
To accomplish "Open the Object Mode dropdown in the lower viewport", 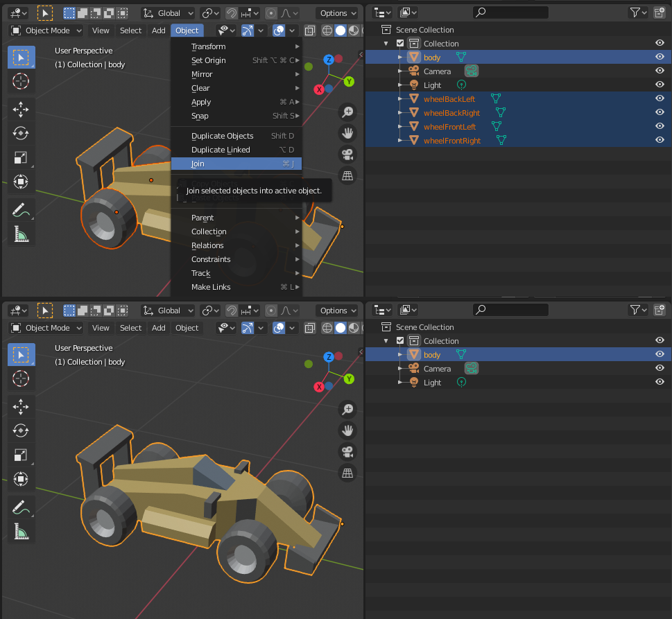I will click(46, 328).
